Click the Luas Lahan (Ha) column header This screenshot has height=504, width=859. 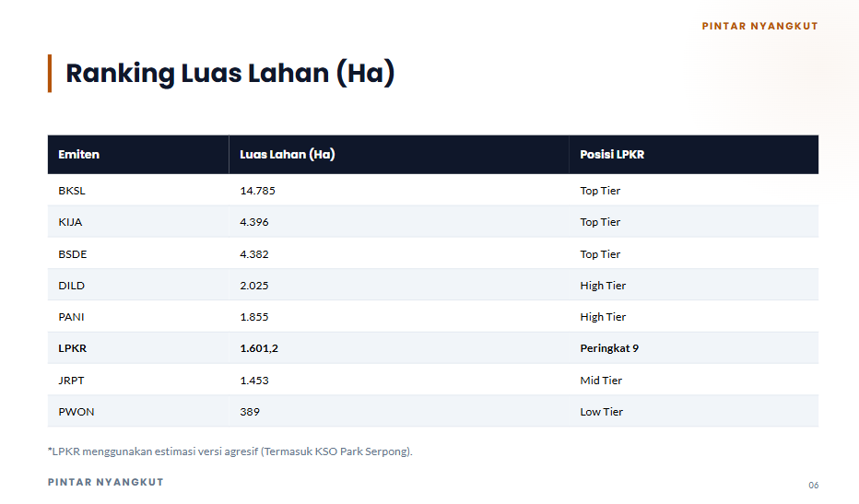point(287,155)
